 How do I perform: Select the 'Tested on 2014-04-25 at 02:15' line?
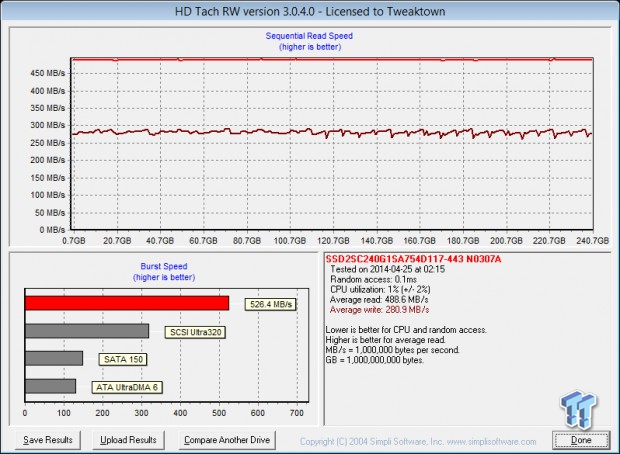[x=388, y=269]
